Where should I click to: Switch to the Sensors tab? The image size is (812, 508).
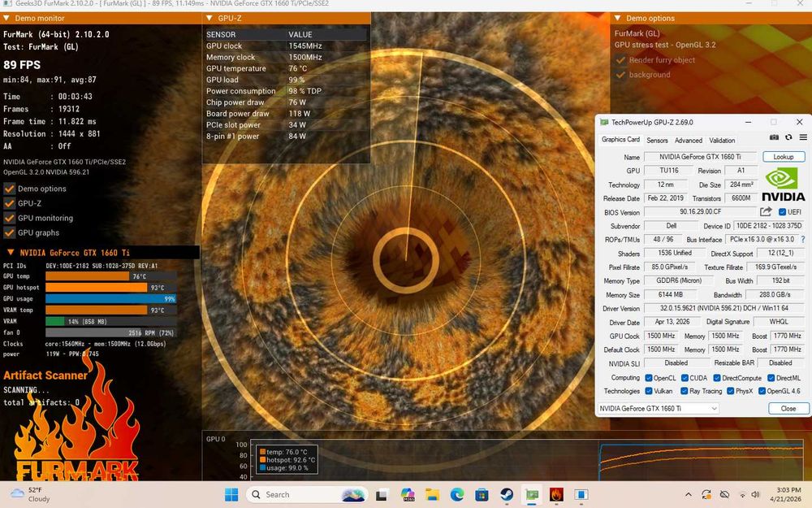coord(657,141)
